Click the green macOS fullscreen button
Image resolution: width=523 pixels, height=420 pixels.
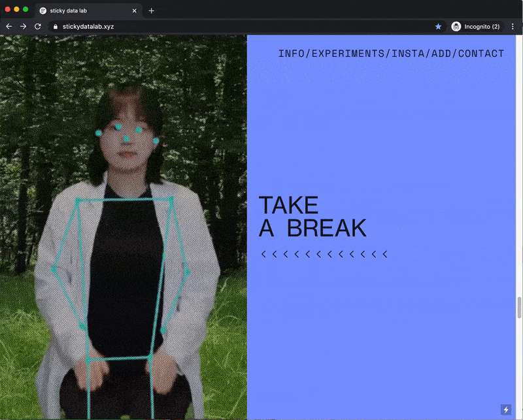pos(25,9)
